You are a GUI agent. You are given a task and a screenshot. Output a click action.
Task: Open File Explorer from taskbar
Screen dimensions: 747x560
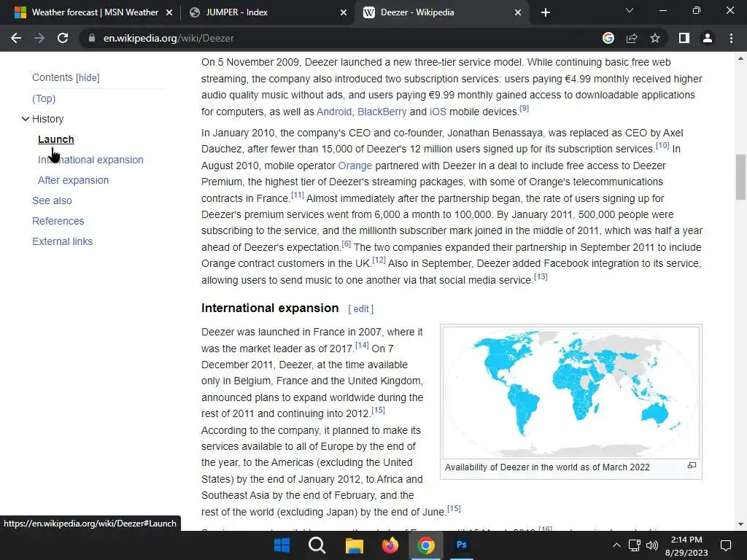click(354, 545)
